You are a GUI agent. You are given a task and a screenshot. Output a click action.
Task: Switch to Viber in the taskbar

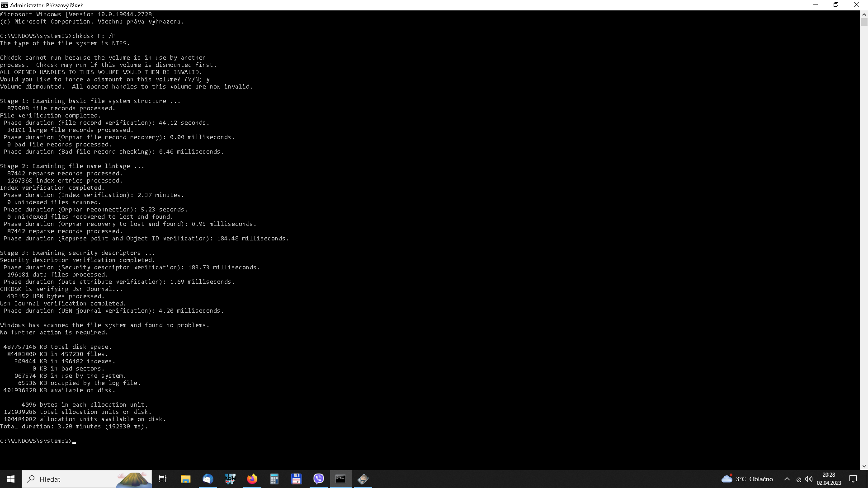[x=318, y=479]
